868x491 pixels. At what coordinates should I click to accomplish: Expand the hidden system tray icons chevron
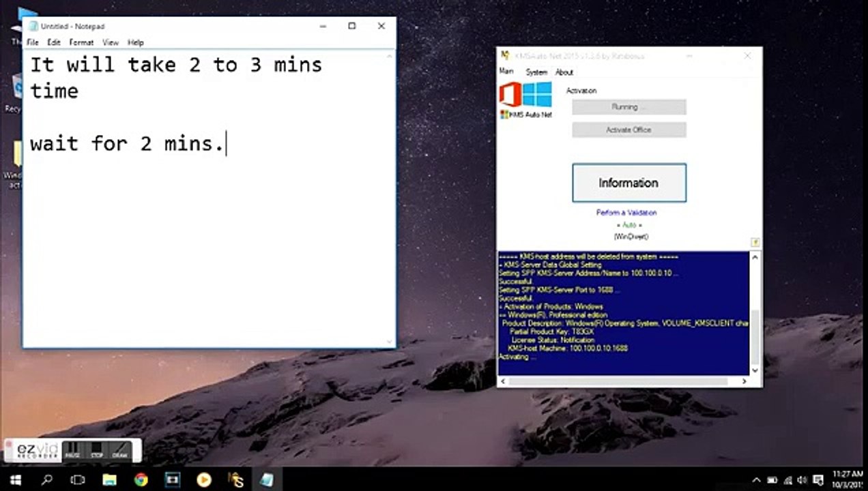[x=757, y=480]
